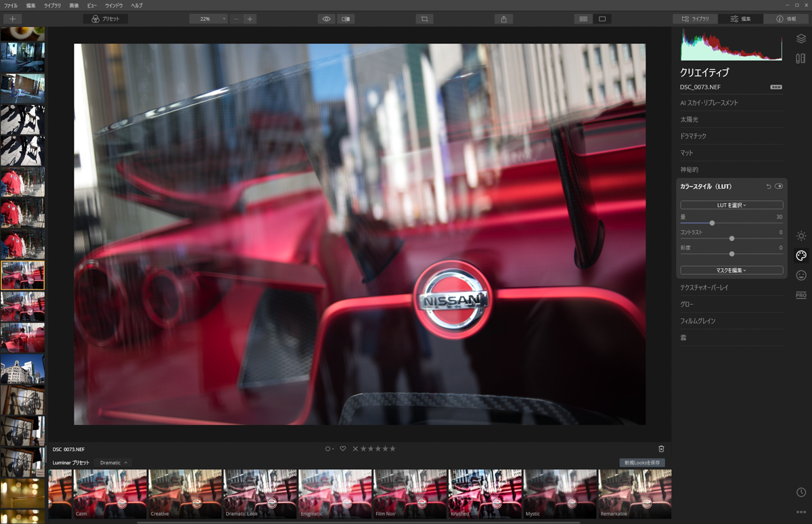Open the 画像 menu

click(x=74, y=5)
